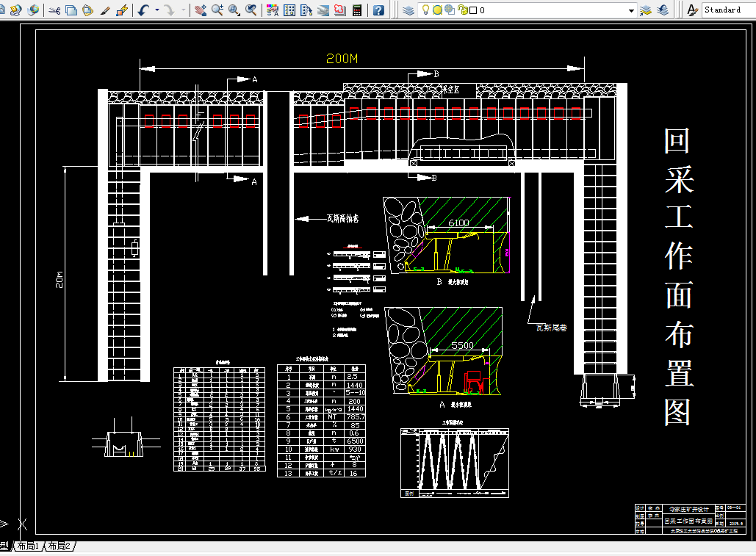Click Make Object's Layer Current icon
756x556 pixels.
[x=646, y=10]
